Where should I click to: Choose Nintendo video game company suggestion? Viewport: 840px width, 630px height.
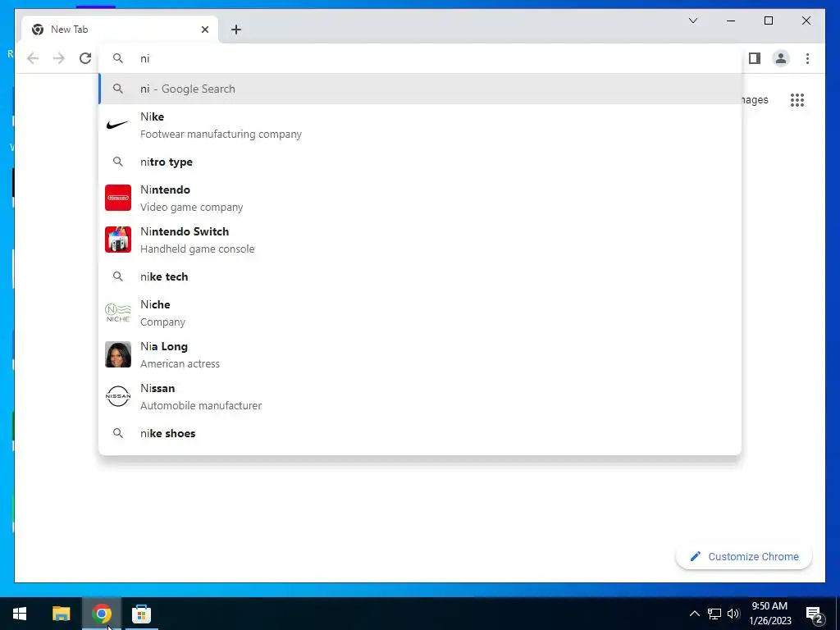pos(420,199)
